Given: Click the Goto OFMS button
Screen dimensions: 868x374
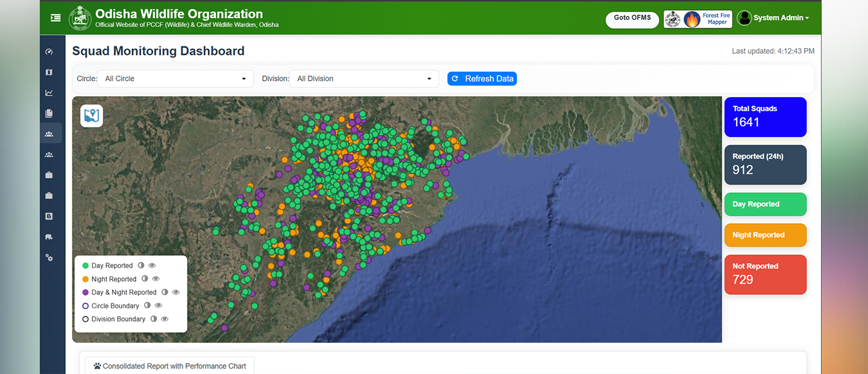Looking at the screenshot, I should [x=632, y=19].
